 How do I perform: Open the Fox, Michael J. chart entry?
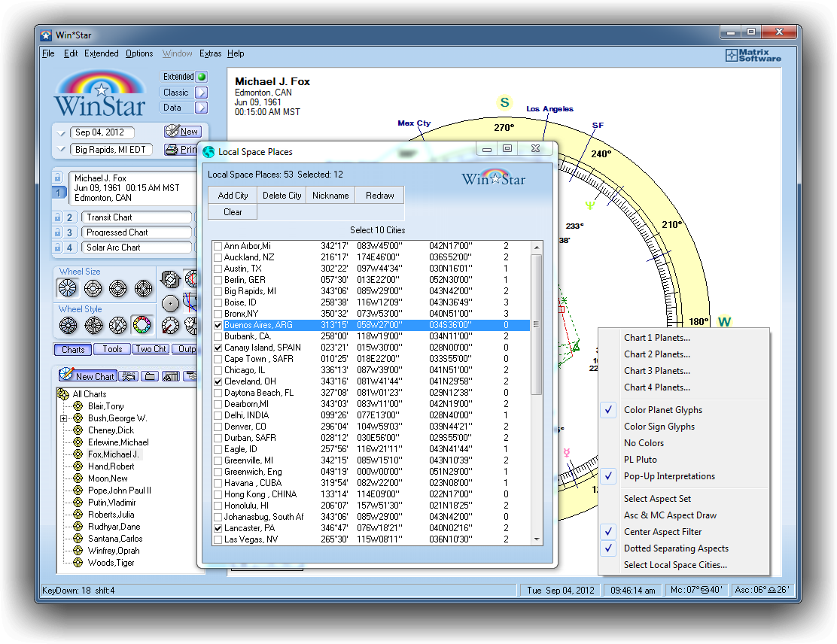[x=112, y=454]
